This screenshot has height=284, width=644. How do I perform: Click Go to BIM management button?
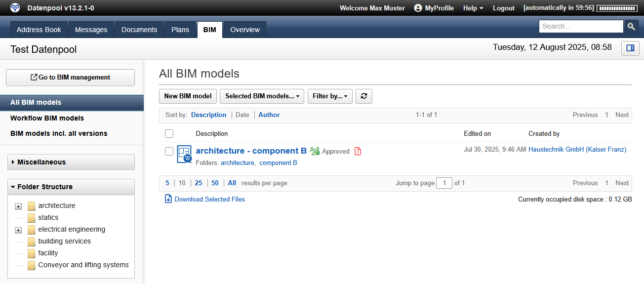70,78
